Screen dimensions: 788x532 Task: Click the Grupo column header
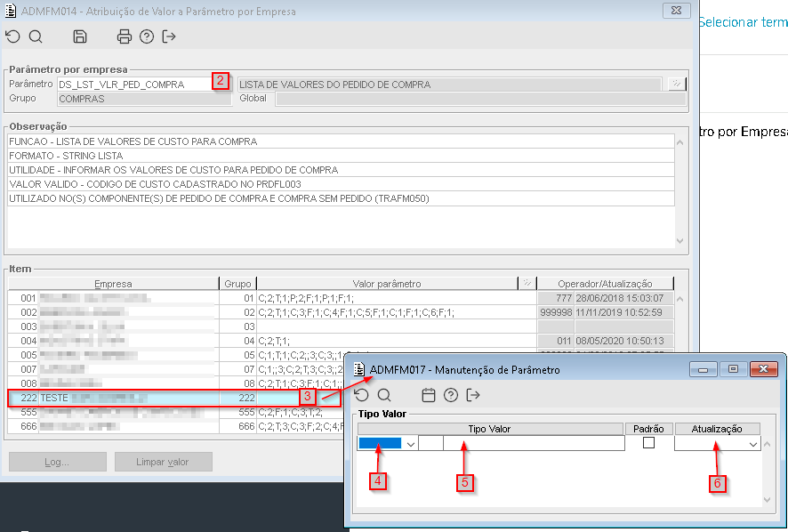(237, 284)
